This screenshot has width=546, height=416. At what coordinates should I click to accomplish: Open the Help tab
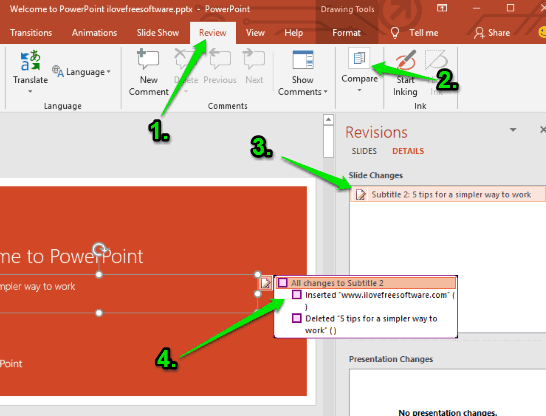point(294,33)
